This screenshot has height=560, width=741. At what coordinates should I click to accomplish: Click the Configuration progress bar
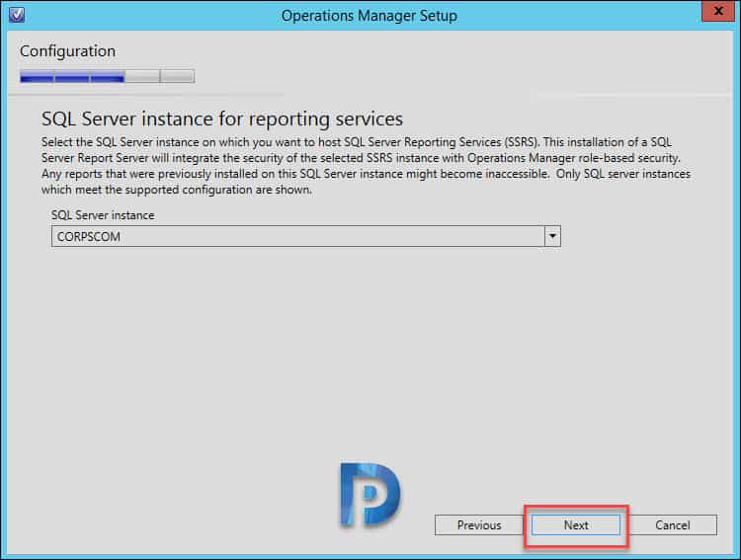pos(108,76)
